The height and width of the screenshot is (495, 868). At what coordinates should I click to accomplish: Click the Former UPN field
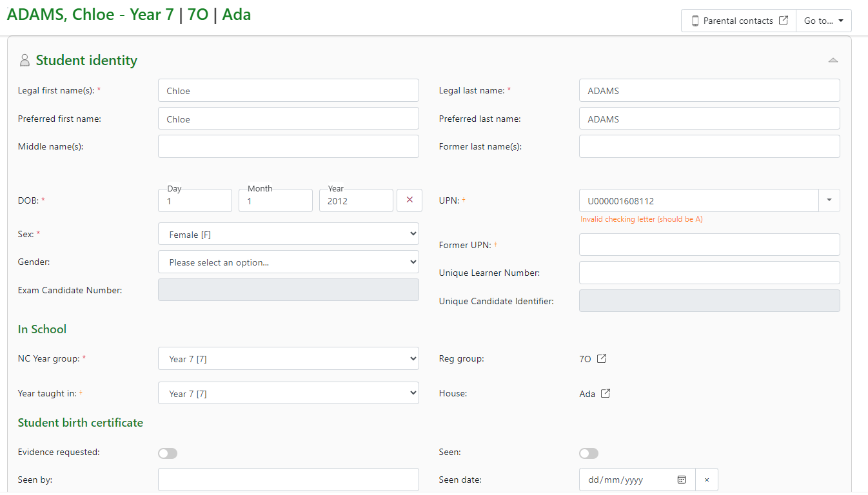(x=709, y=244)
